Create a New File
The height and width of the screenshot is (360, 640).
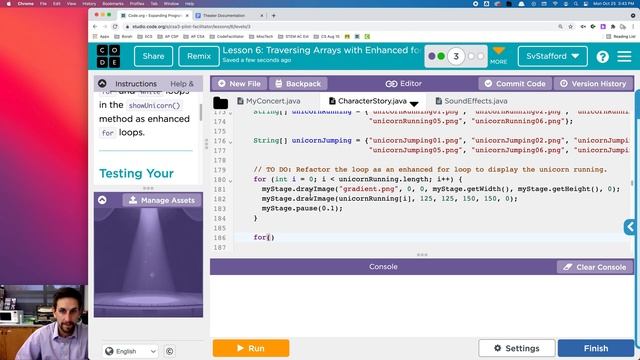[239, 84]
